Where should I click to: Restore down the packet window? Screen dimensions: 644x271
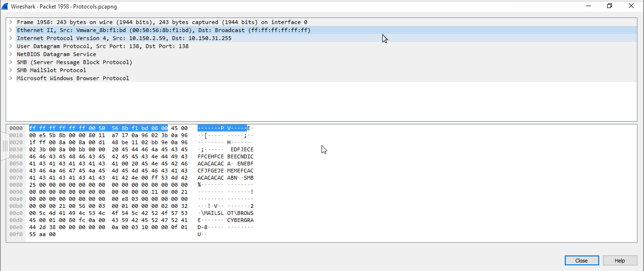click(610, 6)
